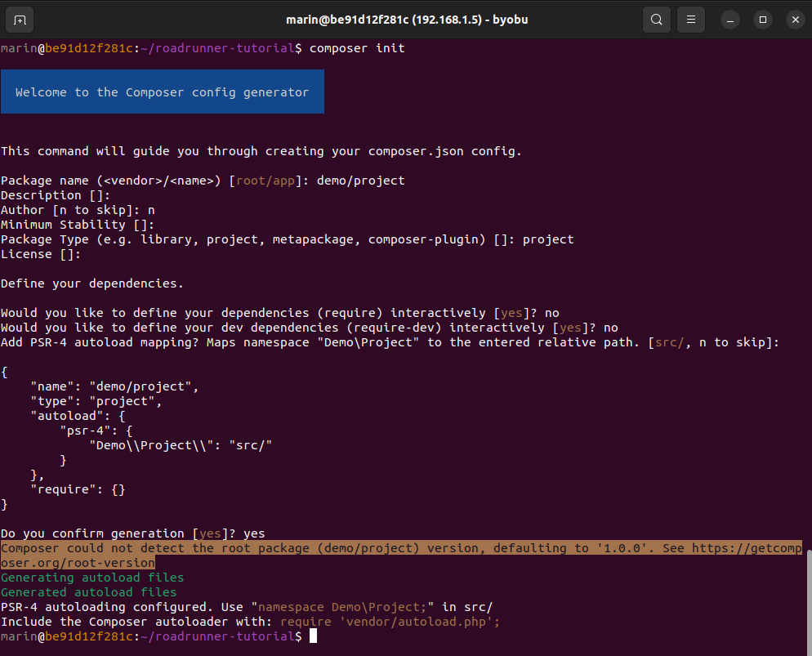Click the require-dev dependencies prompt line
Viewport: 812px width, 656px height.
[x=309, y=328]
